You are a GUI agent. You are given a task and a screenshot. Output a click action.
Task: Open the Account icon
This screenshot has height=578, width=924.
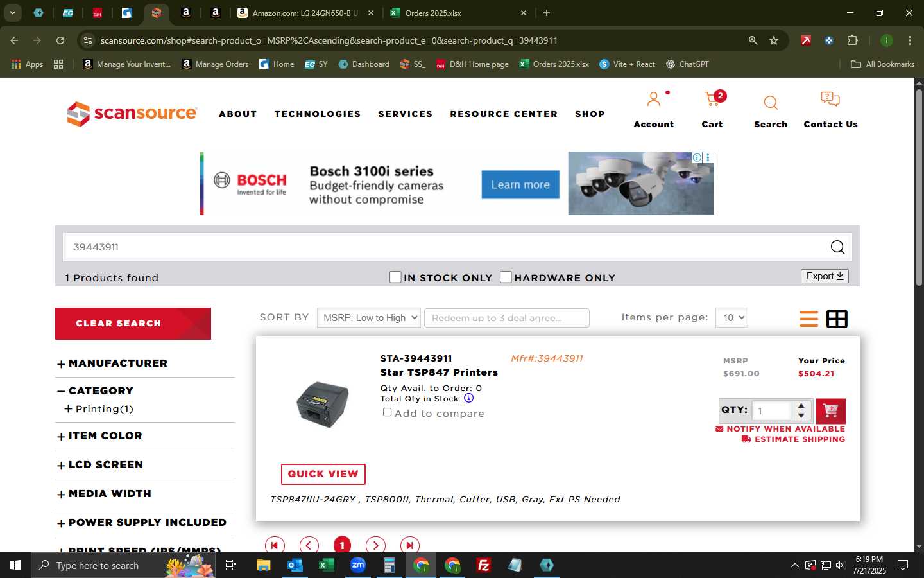click(653, 100)
